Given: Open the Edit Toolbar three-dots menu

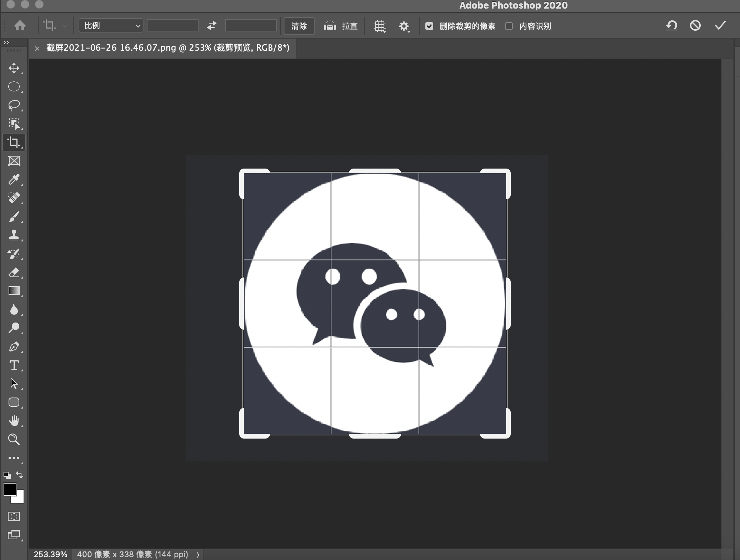Looking at the screenshot, I should point(14,458).
